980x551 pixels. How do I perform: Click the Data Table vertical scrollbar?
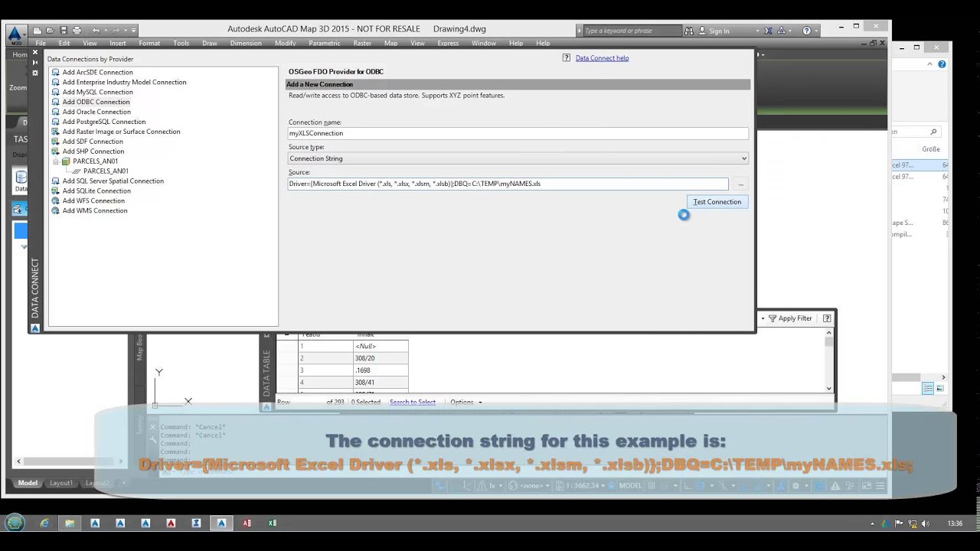(x=828, y=360)
